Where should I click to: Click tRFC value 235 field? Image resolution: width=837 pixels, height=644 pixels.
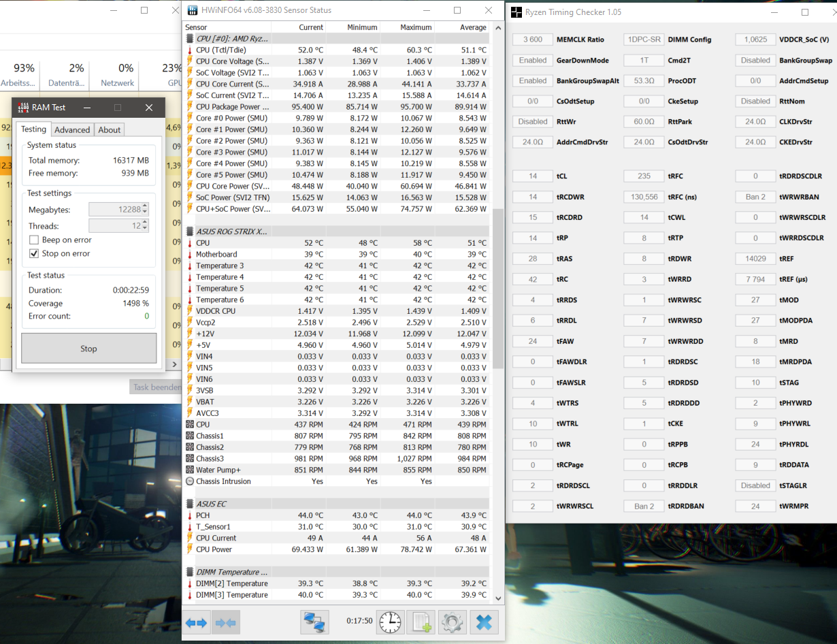644,176
